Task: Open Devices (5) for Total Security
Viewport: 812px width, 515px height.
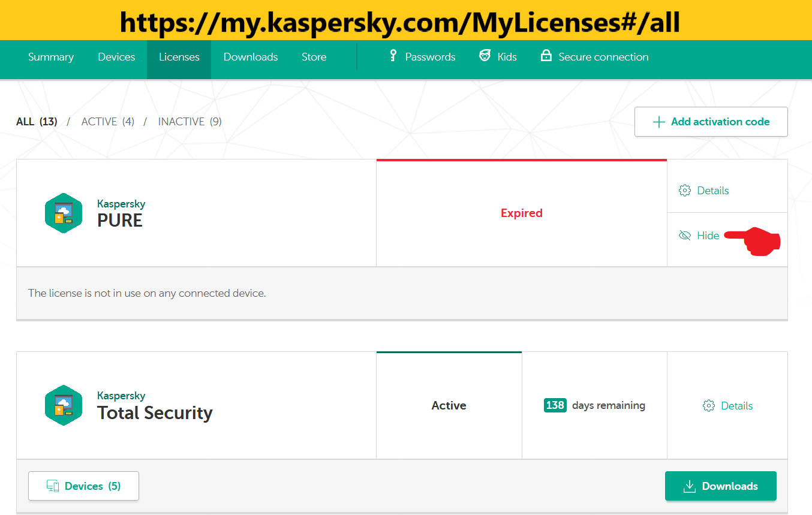Action: pyautogui.click(x=83, y=486)
